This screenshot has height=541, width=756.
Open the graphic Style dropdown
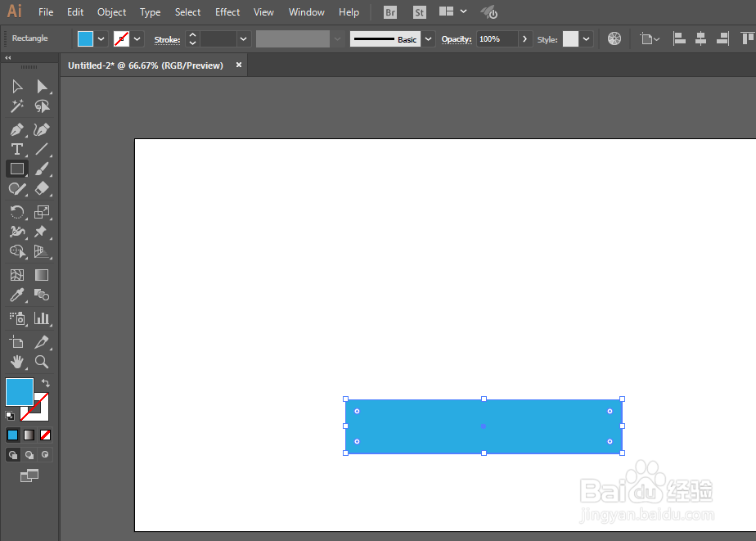tap(587, 39)
